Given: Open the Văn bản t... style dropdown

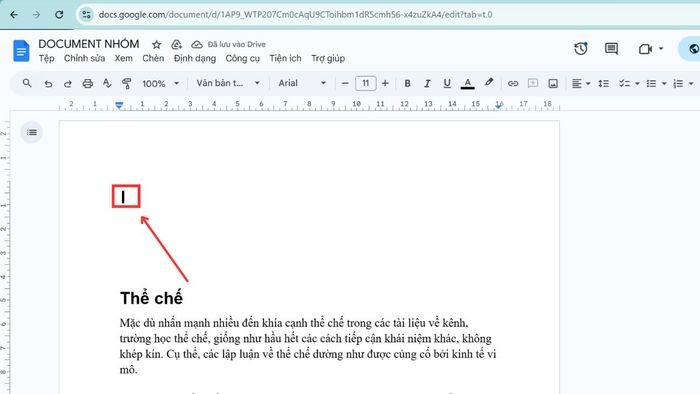Looking at the screenshot, I should point(228,83).
